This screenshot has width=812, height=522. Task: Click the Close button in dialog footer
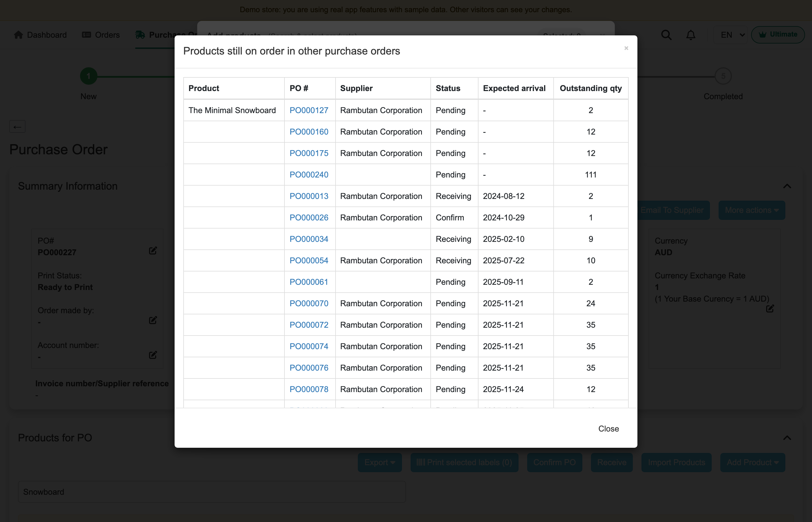pyautogui.click(x=608, y=428)
